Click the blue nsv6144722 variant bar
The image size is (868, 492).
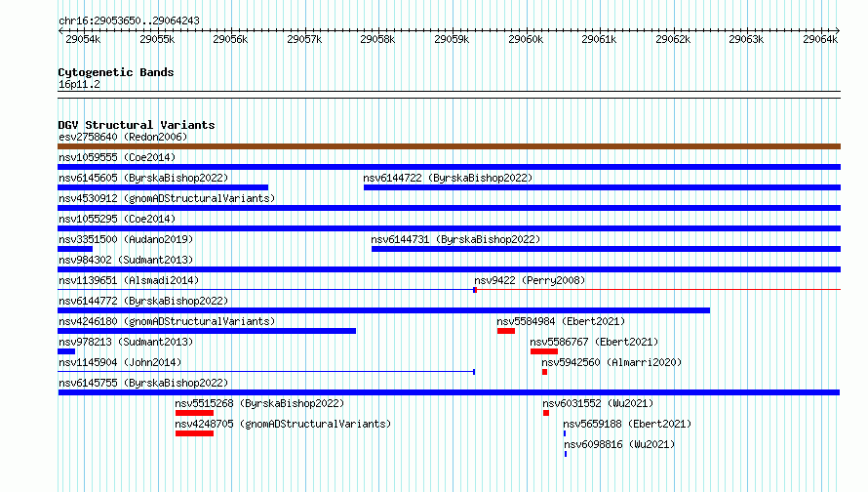tap(603, 187)
